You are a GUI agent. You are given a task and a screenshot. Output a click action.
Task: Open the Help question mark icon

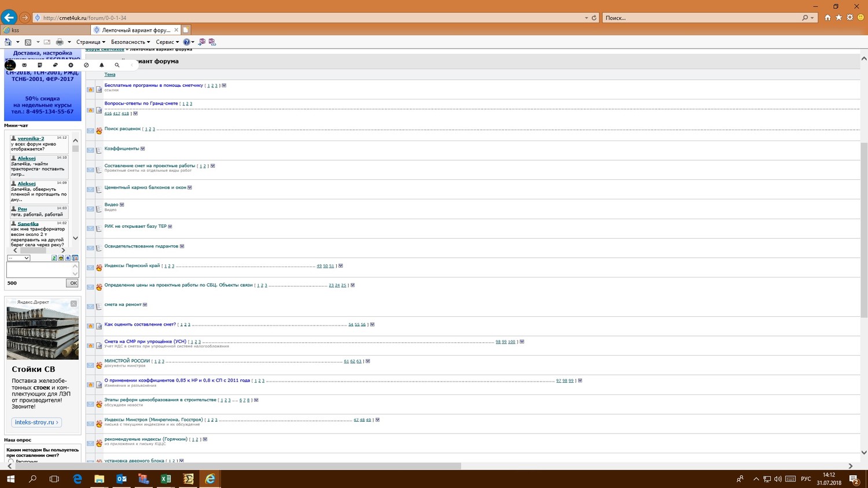186,42
